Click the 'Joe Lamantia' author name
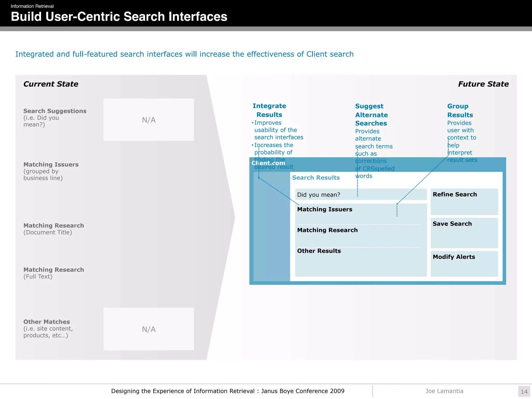 pos(444,391)
